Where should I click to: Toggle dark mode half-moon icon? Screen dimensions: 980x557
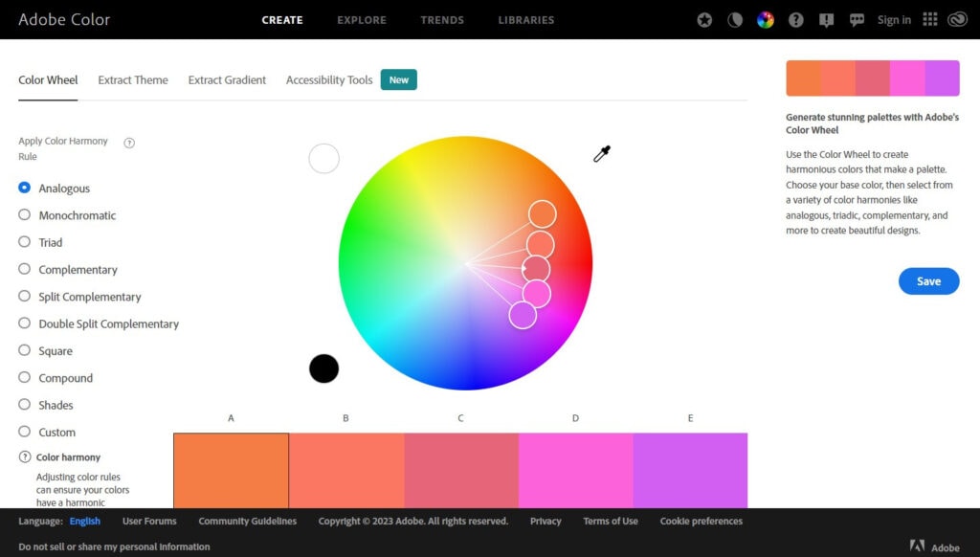click(735, 20)
